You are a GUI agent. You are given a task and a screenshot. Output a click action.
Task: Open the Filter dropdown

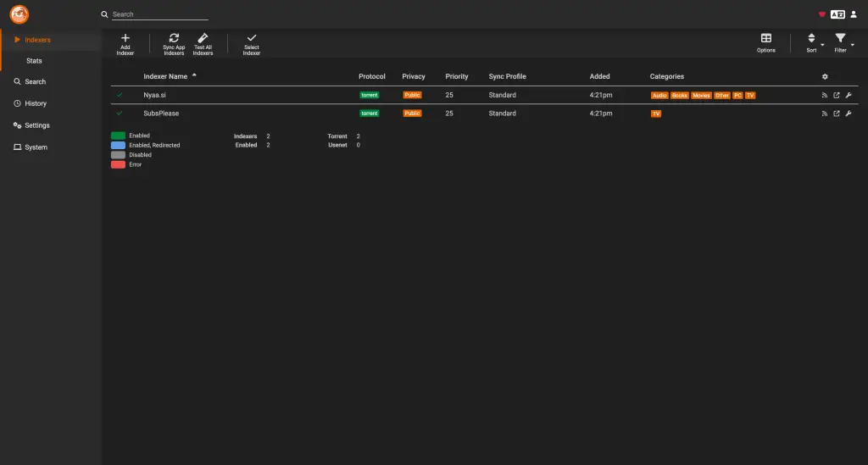click(x=843, y=42)
